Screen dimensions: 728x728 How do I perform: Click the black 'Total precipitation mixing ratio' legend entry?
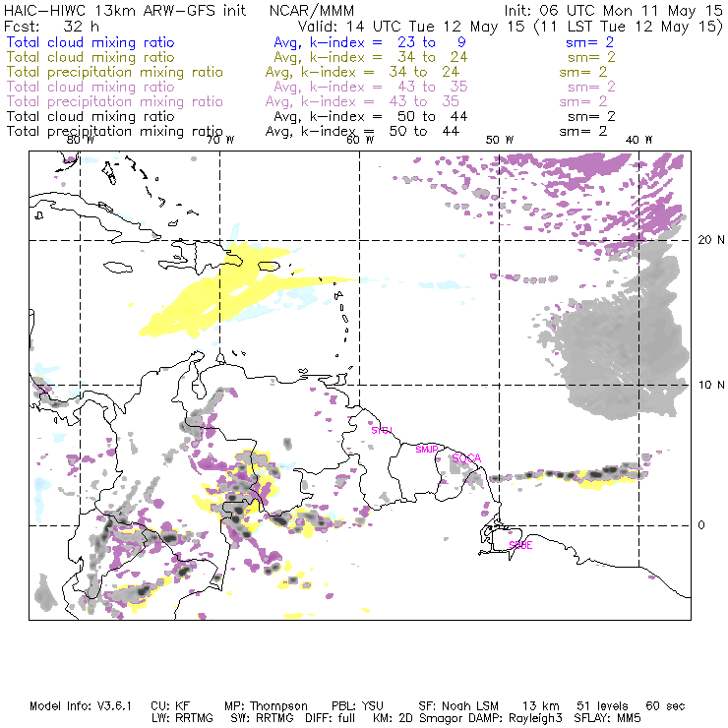pyautogui.click(x=115, y=132)
